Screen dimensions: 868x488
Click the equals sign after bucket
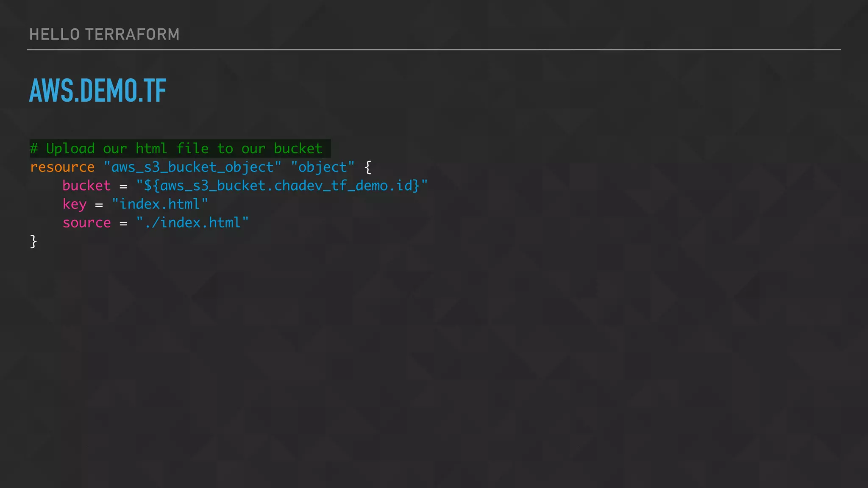click(123, 187)
